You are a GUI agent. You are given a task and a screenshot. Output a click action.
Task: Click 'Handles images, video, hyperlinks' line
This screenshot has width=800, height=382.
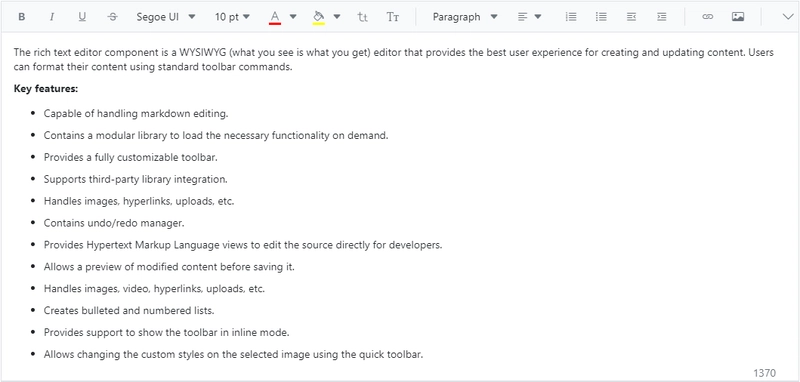tap(154, 289)
